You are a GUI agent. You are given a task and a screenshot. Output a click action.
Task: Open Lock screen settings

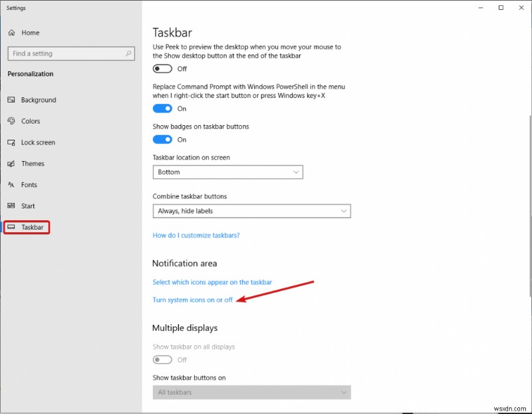click(39, 142)
